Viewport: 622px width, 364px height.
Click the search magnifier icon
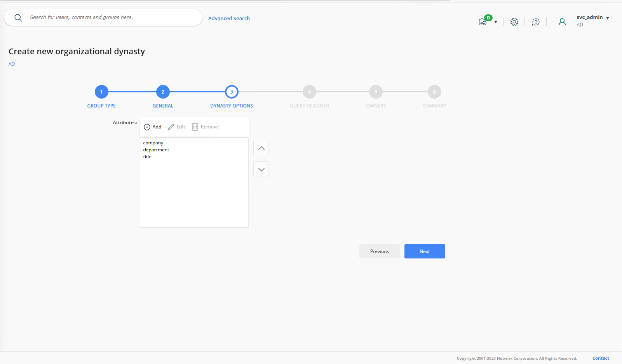tap(18, 17)
